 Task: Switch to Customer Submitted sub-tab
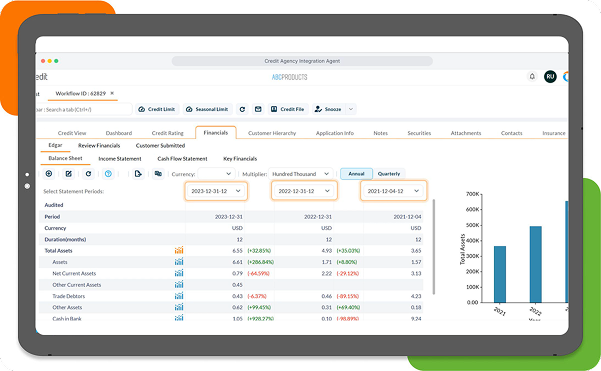coord(160,146)
